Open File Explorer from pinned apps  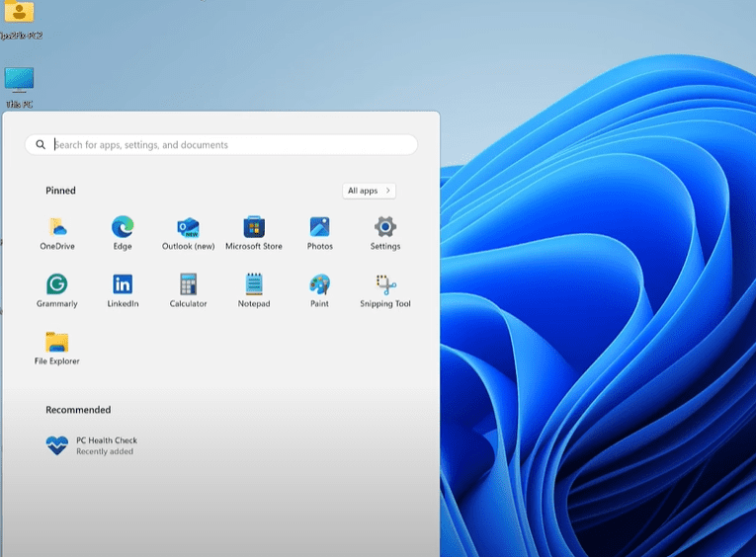point(57,349)
